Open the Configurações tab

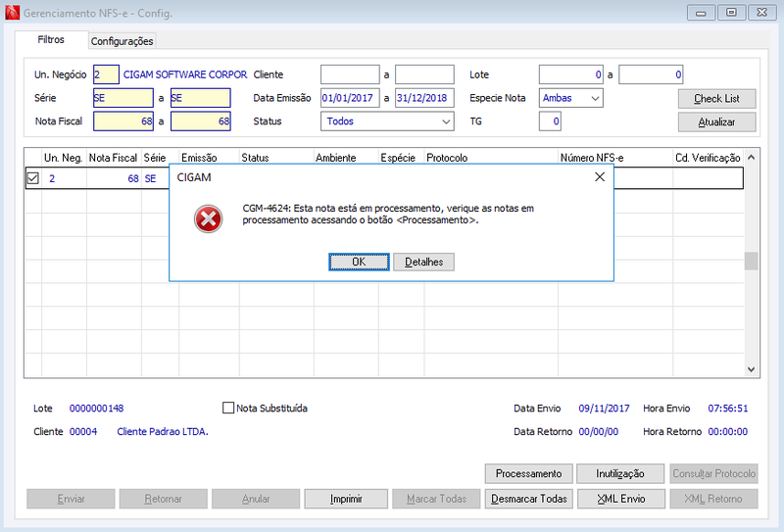point(122,41)
